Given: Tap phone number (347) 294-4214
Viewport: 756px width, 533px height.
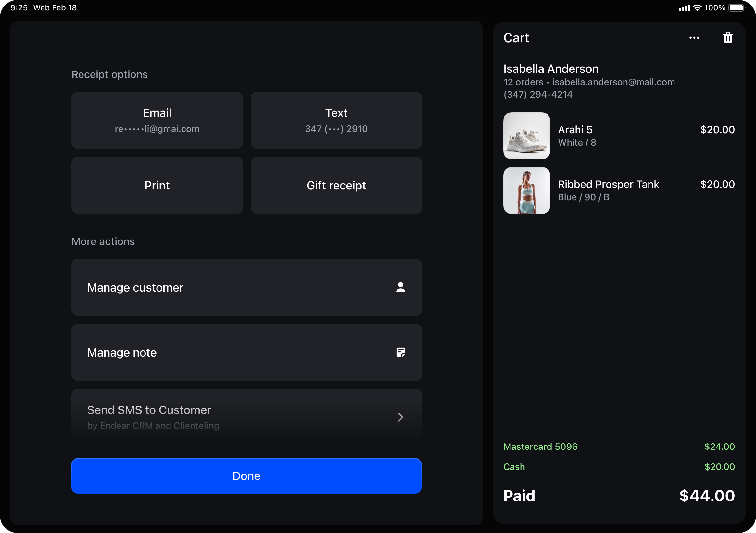Looking at the screenshot, I should click(x=538, y=94).
